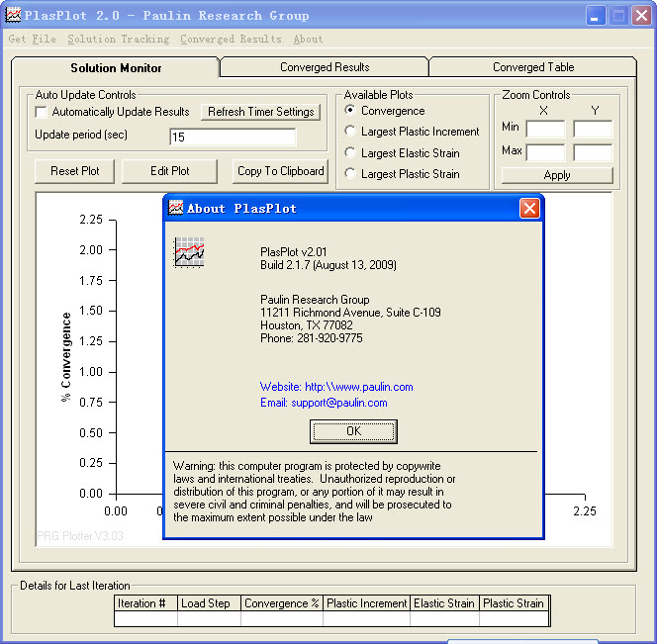Screen dimensions: 657x644
Task: Select the Convergence plot radio button
Action: pyautogui.click(x=350, y=110)
